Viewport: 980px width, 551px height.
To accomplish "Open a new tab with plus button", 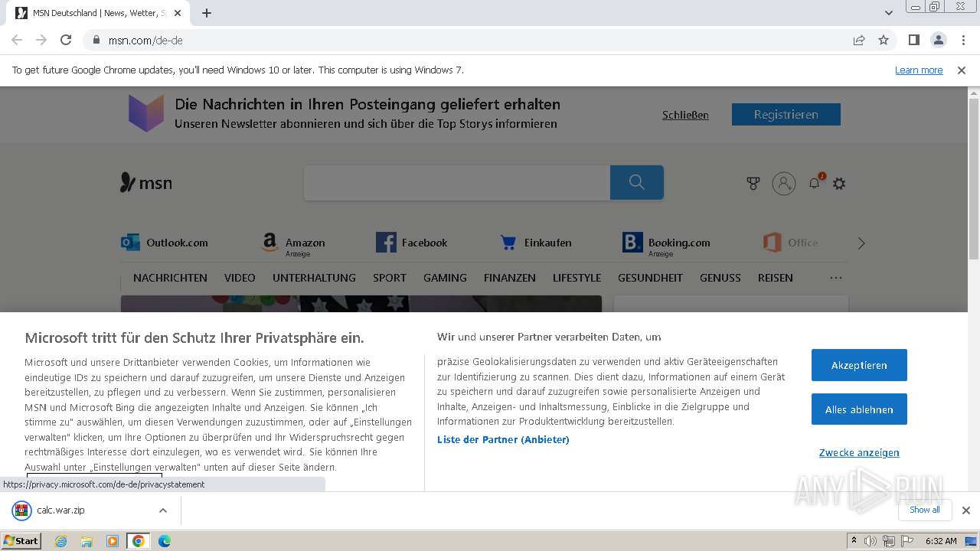I will (207, 13).
